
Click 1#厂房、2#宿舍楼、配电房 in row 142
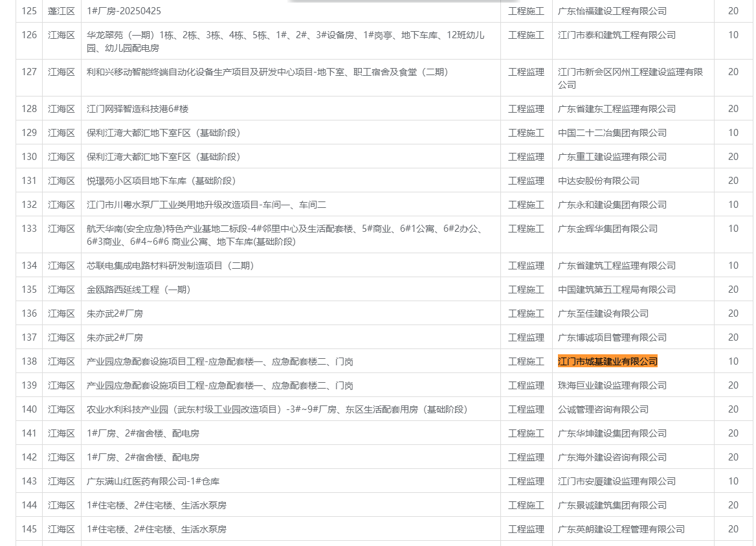(x=142, y=457)
